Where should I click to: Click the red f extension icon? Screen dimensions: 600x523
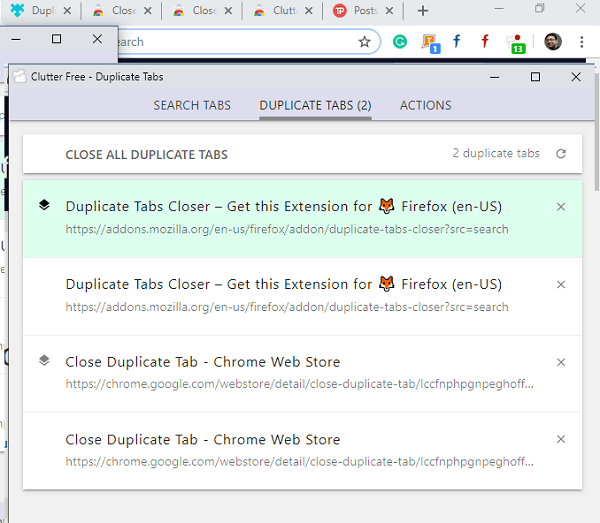485,41
